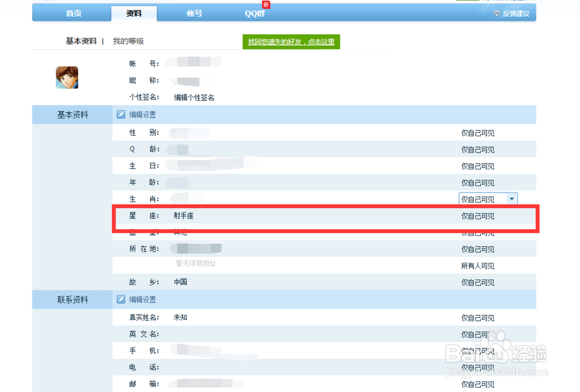
Task: Click the green 找回您遗失的好友 button
Action: [x=291, y=42]
